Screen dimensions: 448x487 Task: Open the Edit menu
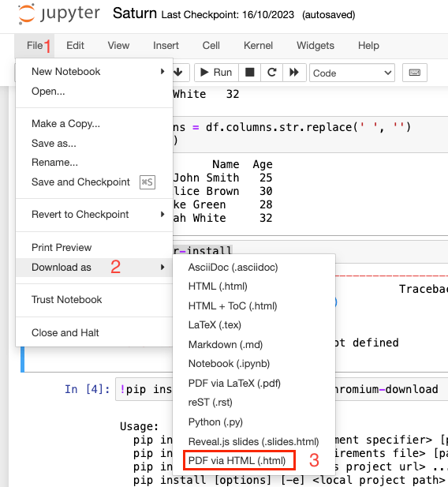[75, 46]
